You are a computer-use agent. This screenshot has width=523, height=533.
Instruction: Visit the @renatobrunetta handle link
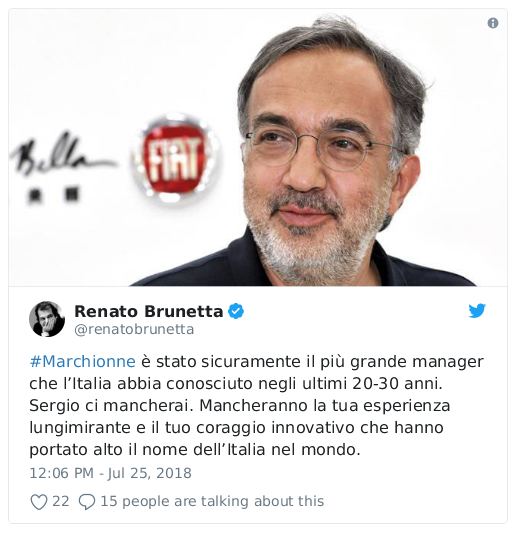134,329
